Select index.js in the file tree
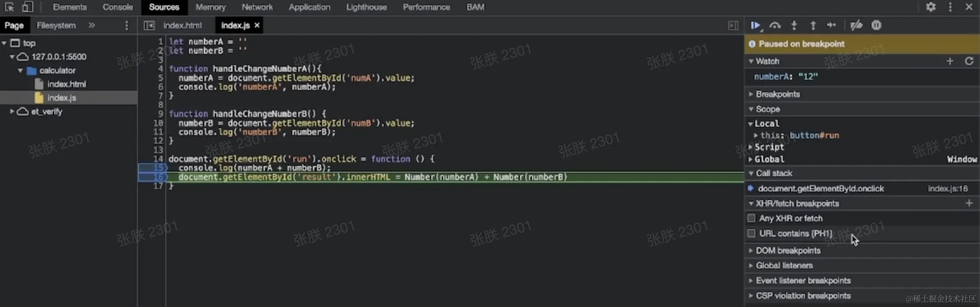980x307 pixels. 68,98
